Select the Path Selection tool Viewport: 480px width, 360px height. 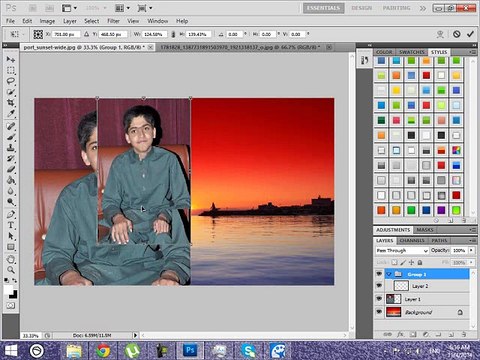click(11, 236)
